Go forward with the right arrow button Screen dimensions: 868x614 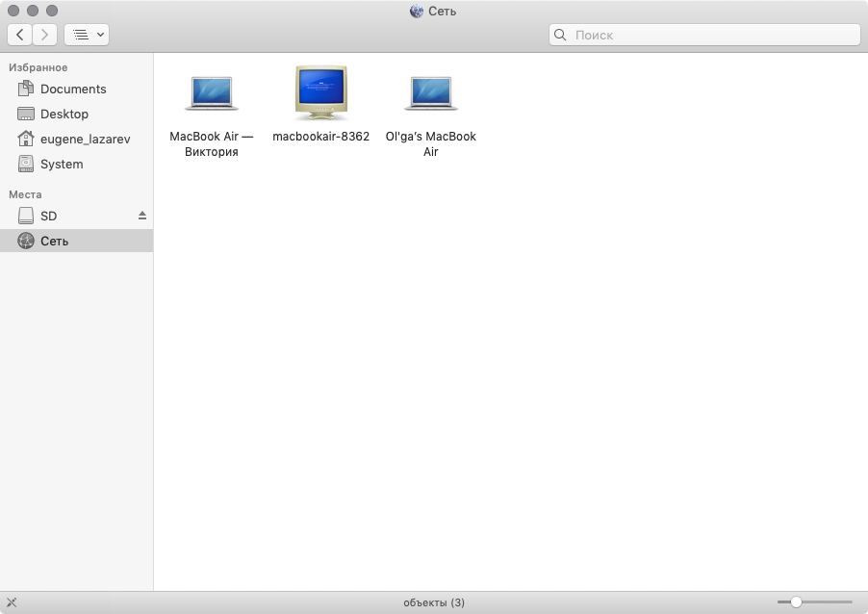(45, 35)
